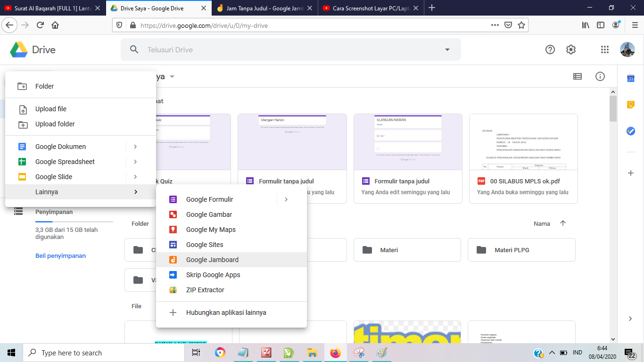Choose Google Slide in menu
The width and height of the screenshot is (644, 362).
point(66,177)
